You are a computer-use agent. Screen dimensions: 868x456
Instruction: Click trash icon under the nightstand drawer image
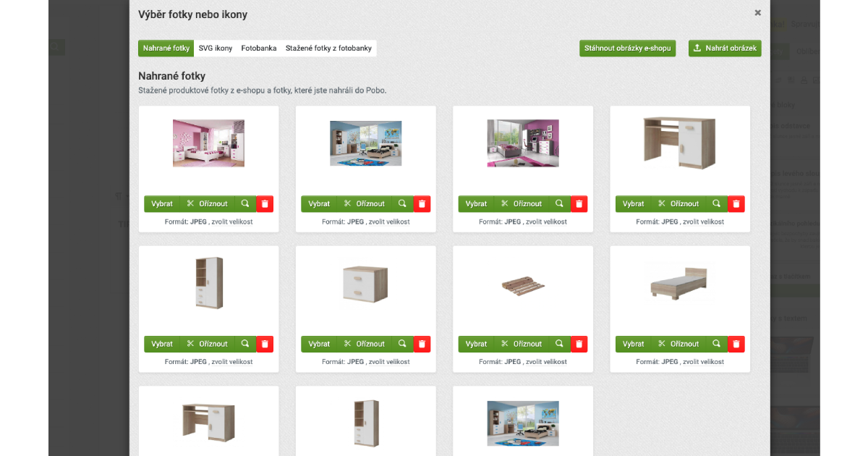tap(422, 345)
